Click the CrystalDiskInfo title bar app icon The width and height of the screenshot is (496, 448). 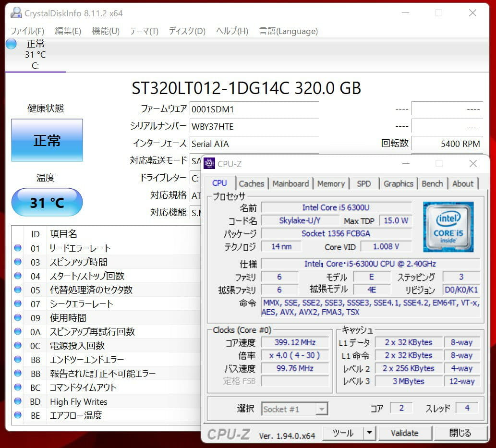click(x=16, y=12)
